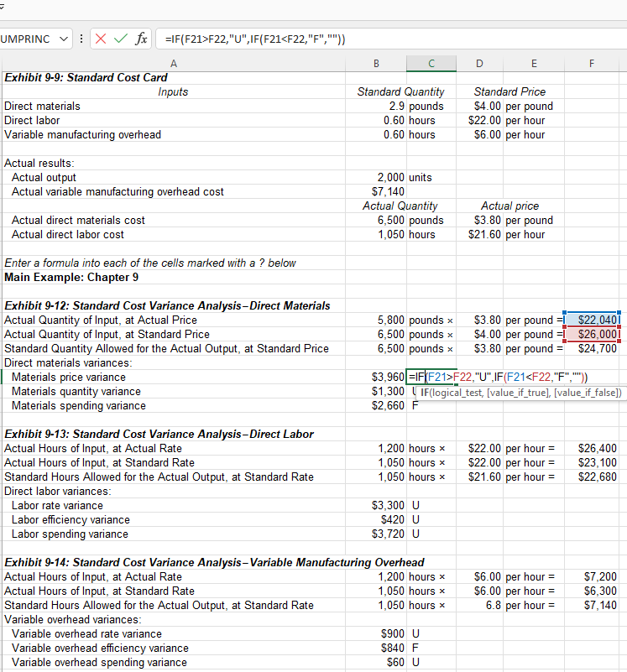Select the $26,400 labor total cell
This screenshot has height=672, width=627.
click(x=592, y=448)
